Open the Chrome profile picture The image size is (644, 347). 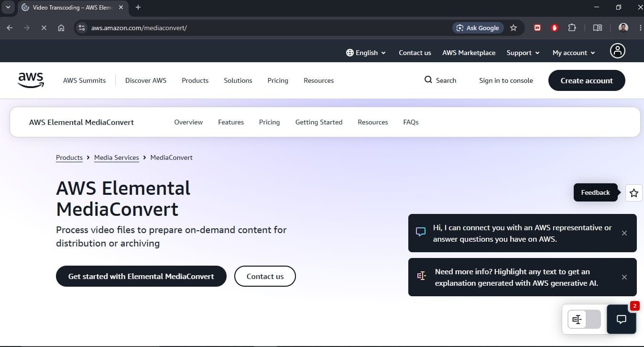pos(623,28)
